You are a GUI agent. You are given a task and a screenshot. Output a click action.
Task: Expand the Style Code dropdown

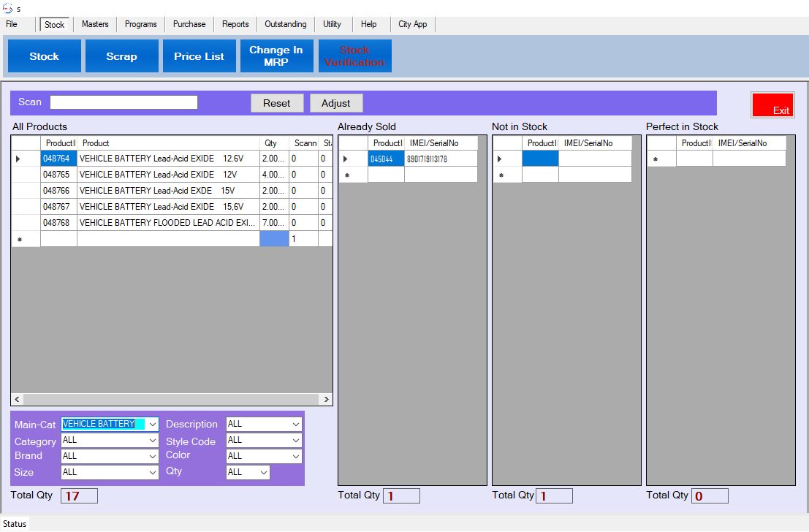point(295,441)
